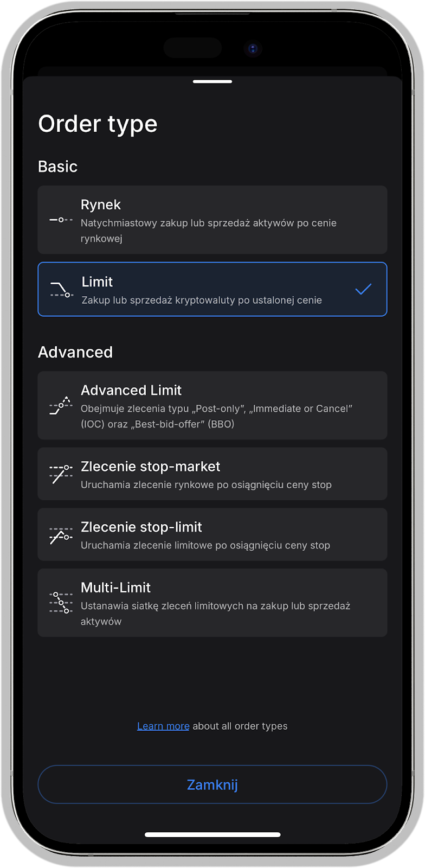
Task: Tap the iOS home indicator bar
Action: [x=212, y=834]
